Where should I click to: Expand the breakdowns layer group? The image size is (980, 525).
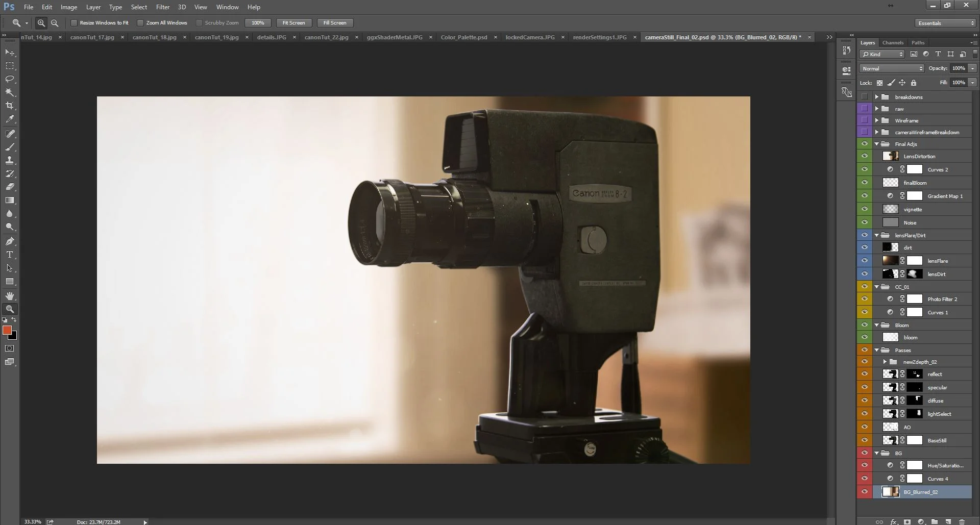(x=877, y=97)
